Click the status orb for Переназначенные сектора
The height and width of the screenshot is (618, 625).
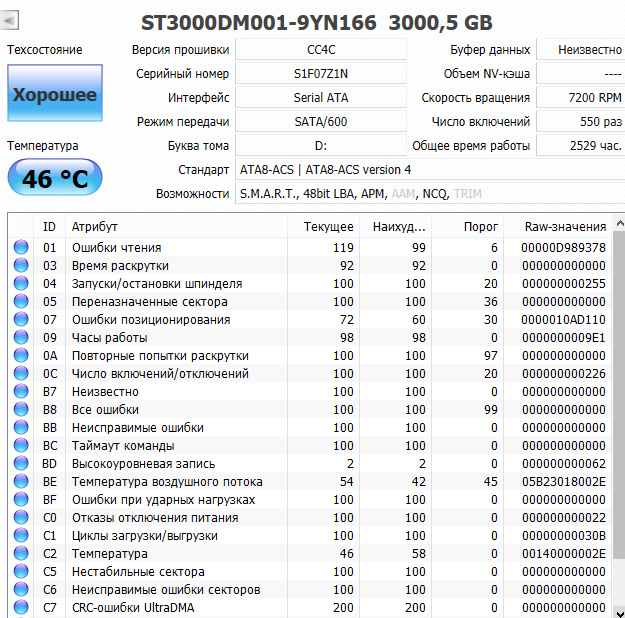[x=21, y=301]
